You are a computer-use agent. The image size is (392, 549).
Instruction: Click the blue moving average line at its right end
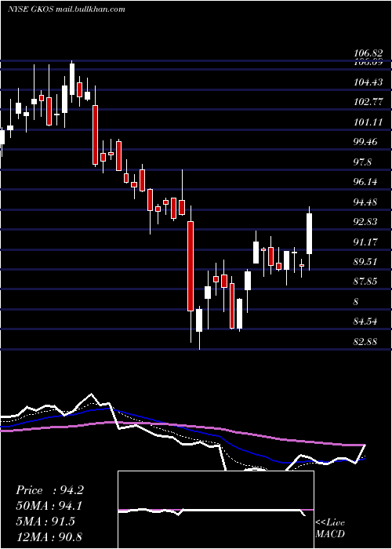(x=362, y=459)
